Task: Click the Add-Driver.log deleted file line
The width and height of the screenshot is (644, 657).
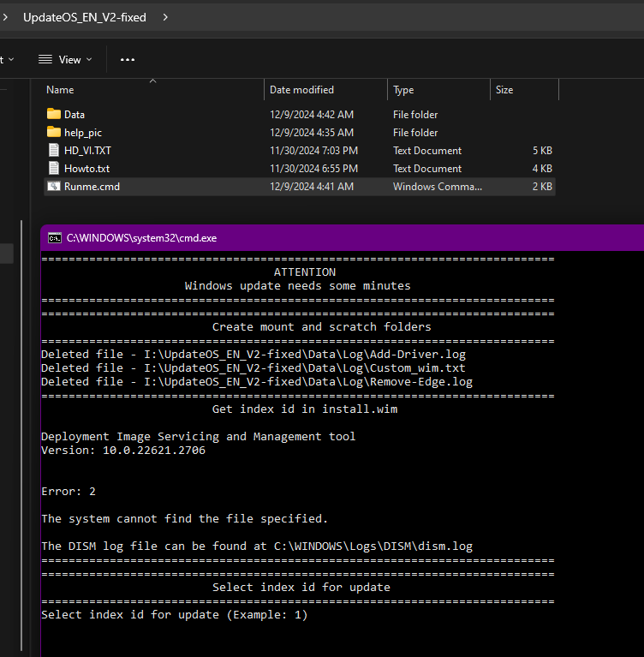Action: (x=253, y=354)
